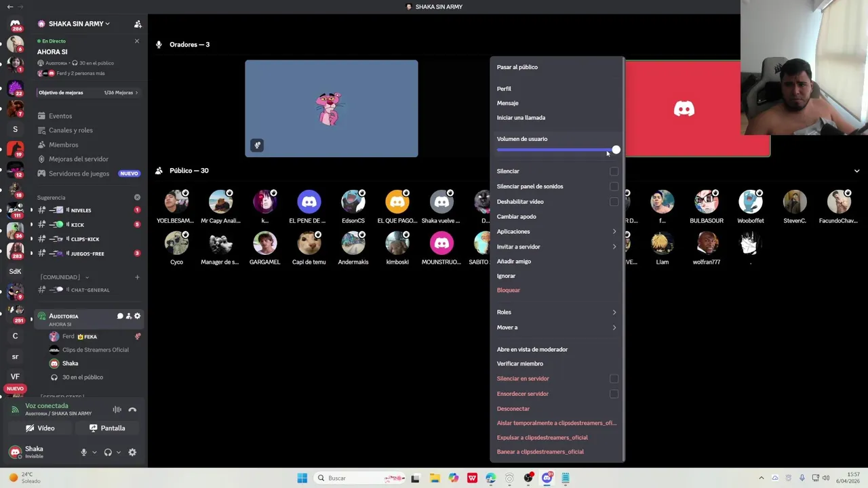Collapse the COMUNIDAD category
This screenshot has width=868, height=488.
pos(64,277)
